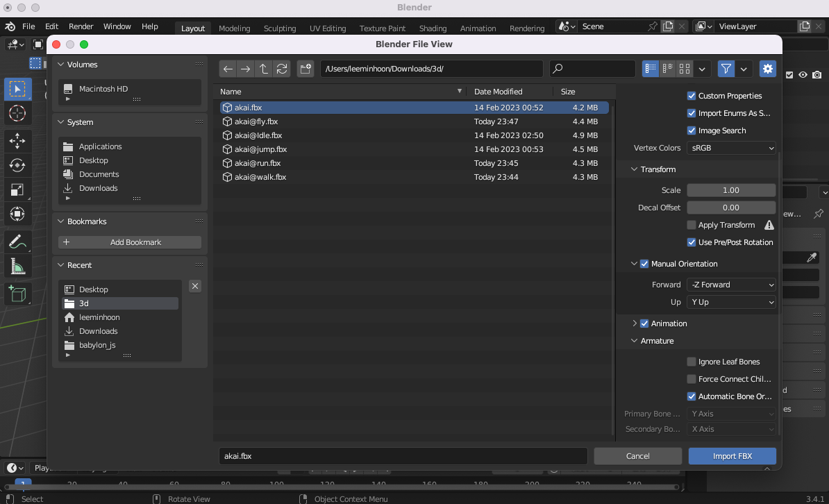
Task: Open filter settings dropdown arrow
Action: 744,69
